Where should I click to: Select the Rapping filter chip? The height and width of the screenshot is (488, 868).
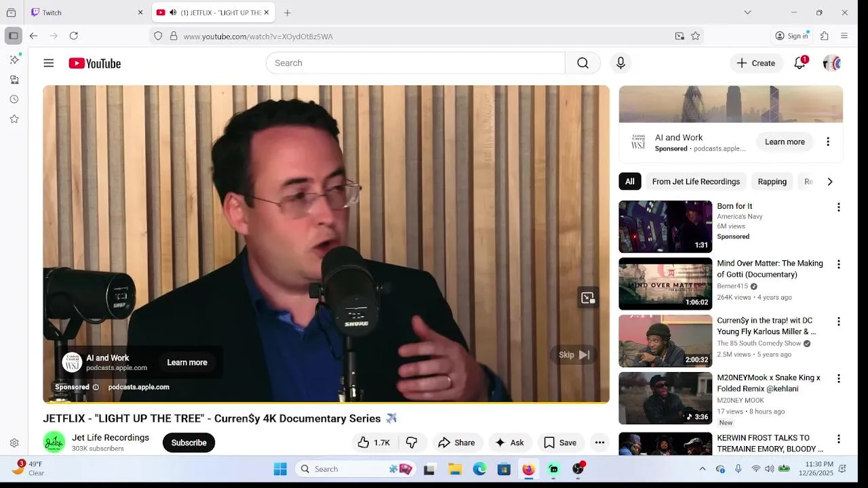click(x=772, y=182)
